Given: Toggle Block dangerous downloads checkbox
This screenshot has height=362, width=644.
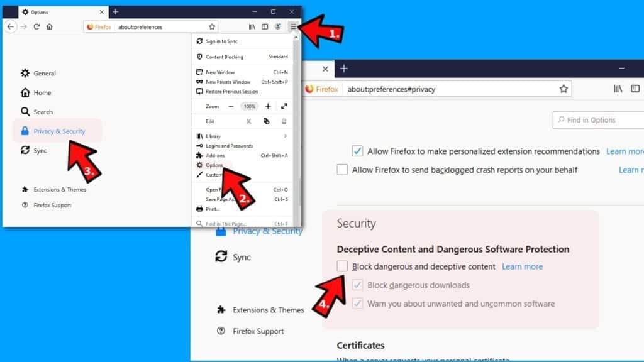Looking at the screenshot, I should pyautogui.click(x=357, y=285).
